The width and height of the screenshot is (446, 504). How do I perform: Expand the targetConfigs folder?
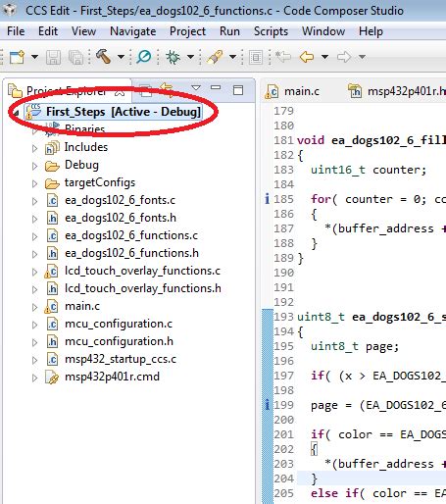pos(34,184)
